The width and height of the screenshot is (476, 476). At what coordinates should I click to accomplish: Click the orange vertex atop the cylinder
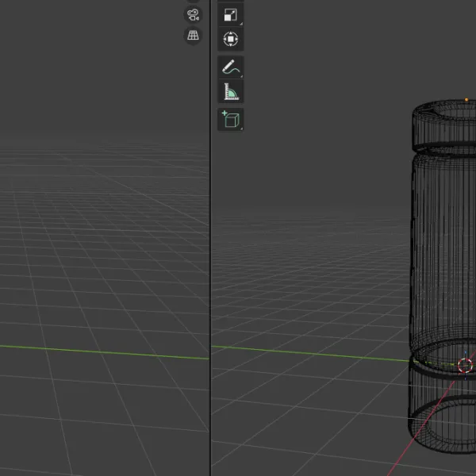(466, 100)
